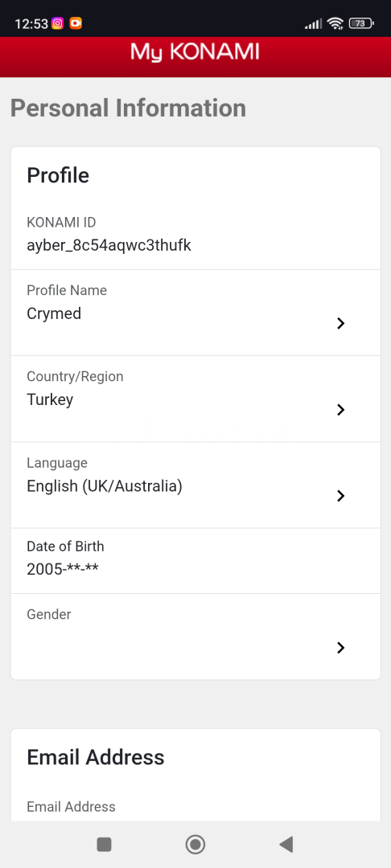Tap the My KONAMI header logo
Screen dimensions: 391x868
click(x=195, y=52)
